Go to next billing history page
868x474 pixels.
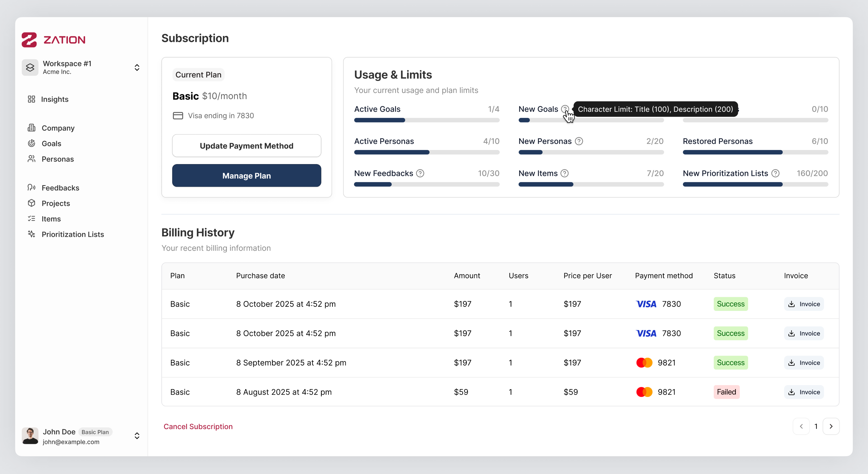(831, 426)
